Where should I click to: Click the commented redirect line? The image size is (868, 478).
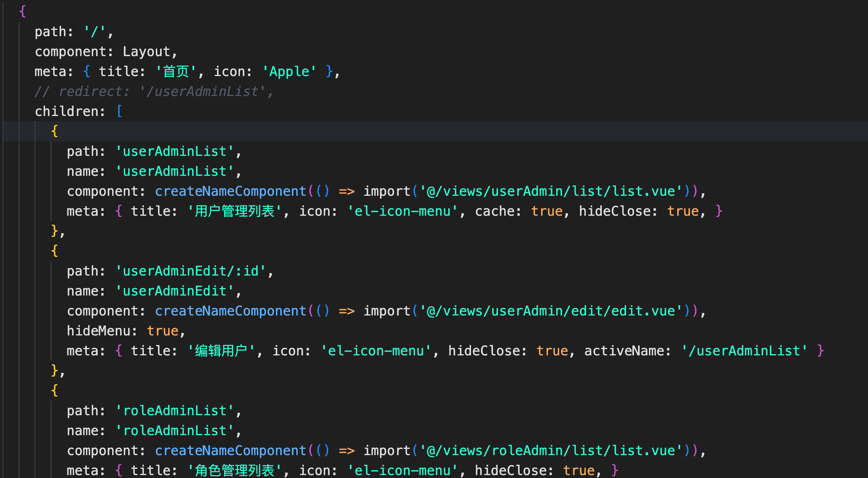pyautogui.click(x=154, y=91)
